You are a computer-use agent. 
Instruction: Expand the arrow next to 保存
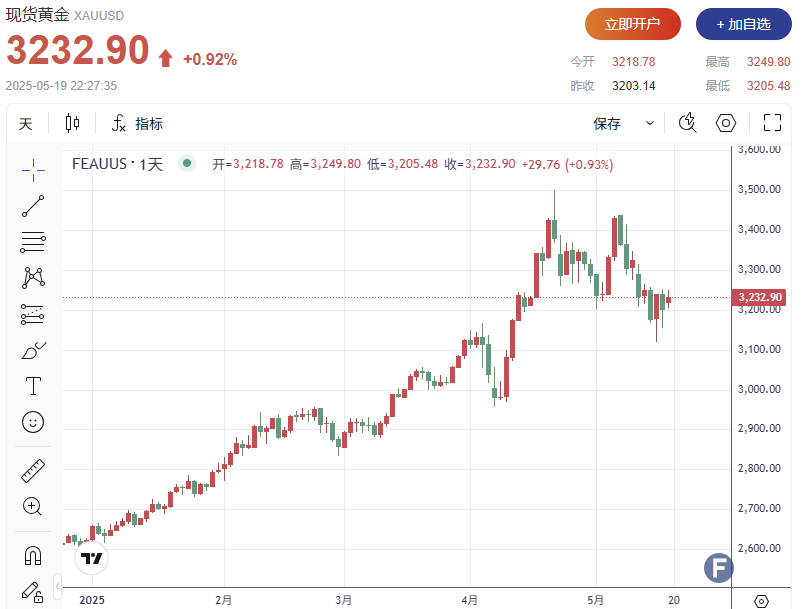650,124
